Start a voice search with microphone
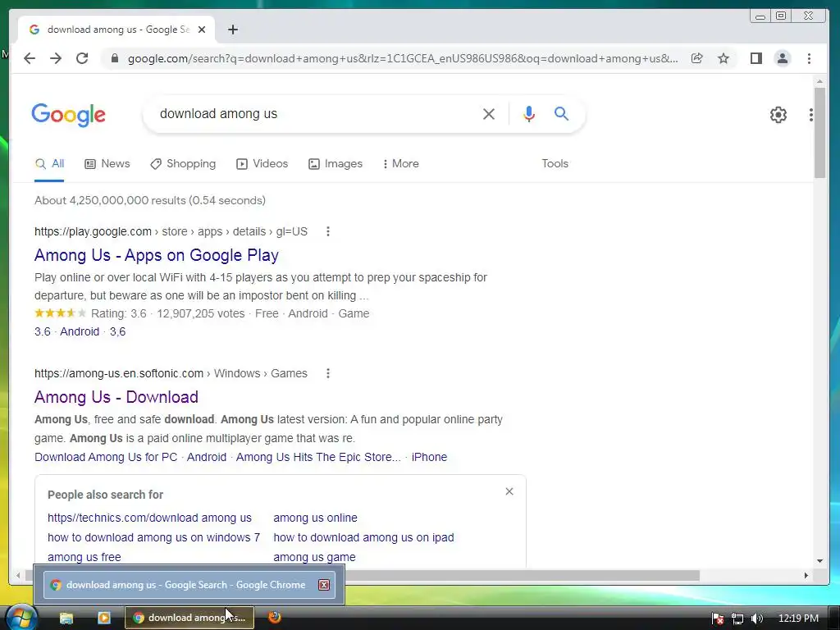Image resolution: width=840 pixels, height=630 pixels. tap(529, 113)
